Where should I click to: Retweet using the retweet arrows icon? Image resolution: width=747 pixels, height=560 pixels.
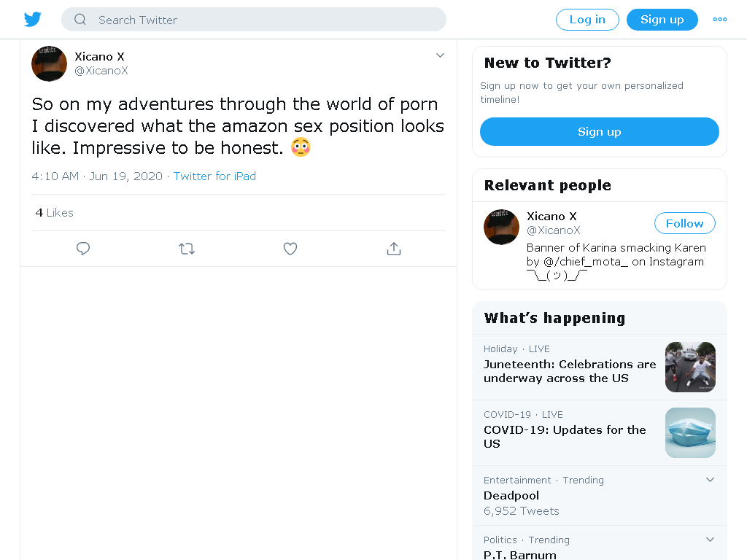pos(187,249)
